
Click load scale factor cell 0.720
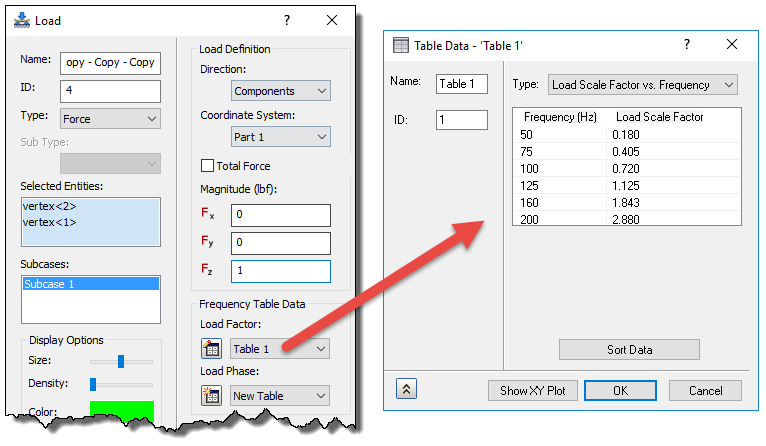point(674,169)
